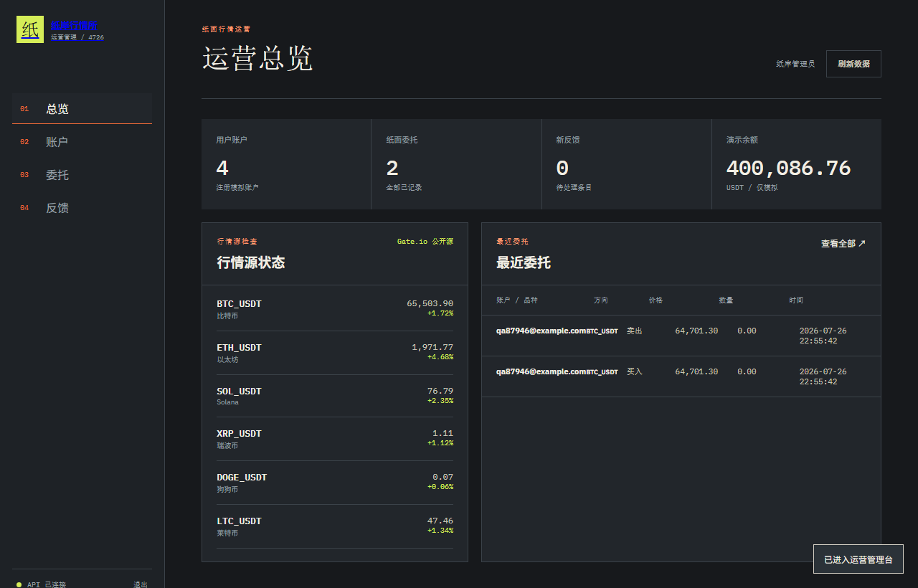This screenshot has width=918, height=588.
Task: Click the +4.68% ETH change value
Action: [x=440, y=357]
